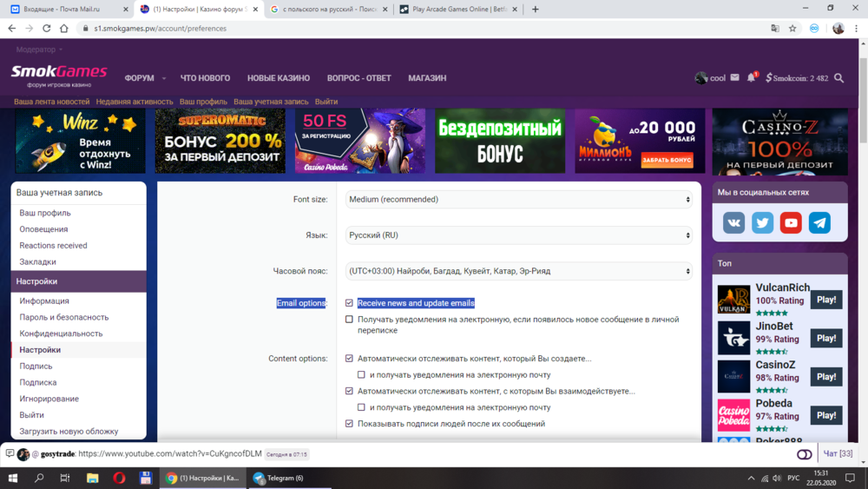Open the VK social network icon
Screen dimensions: 868x489
pyautogui.click(x=733, y=222)
